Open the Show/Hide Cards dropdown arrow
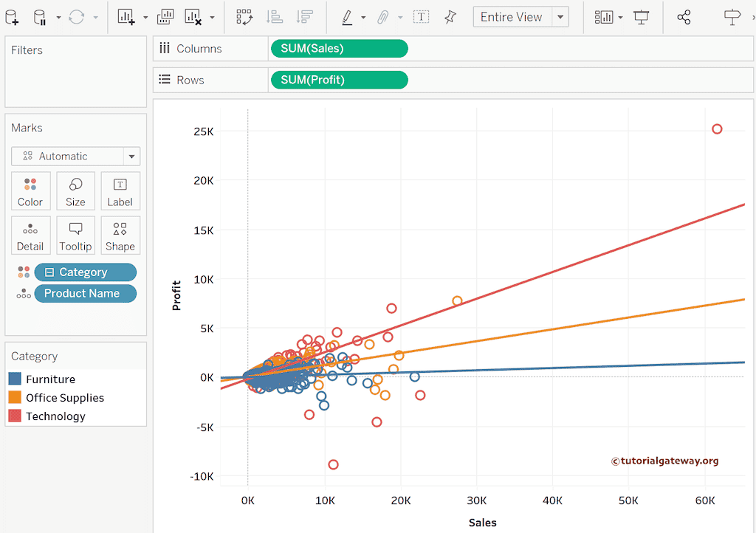This screenshot has width=756, height=533. (621, 17)
